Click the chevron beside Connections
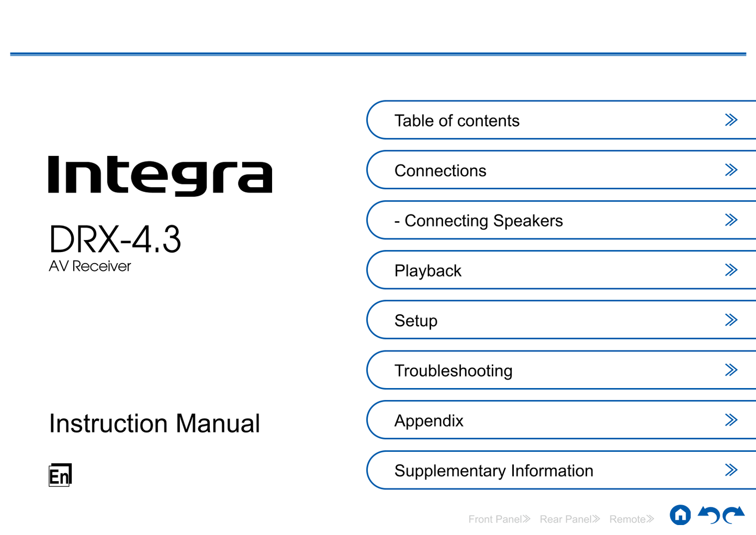 [x=731, y=170]
